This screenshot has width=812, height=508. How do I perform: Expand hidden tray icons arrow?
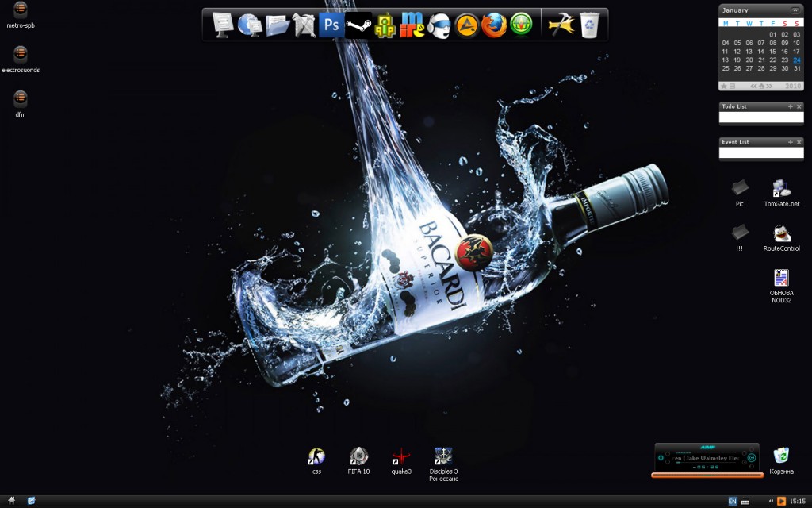pyautogui.click(x=771, y=502)
